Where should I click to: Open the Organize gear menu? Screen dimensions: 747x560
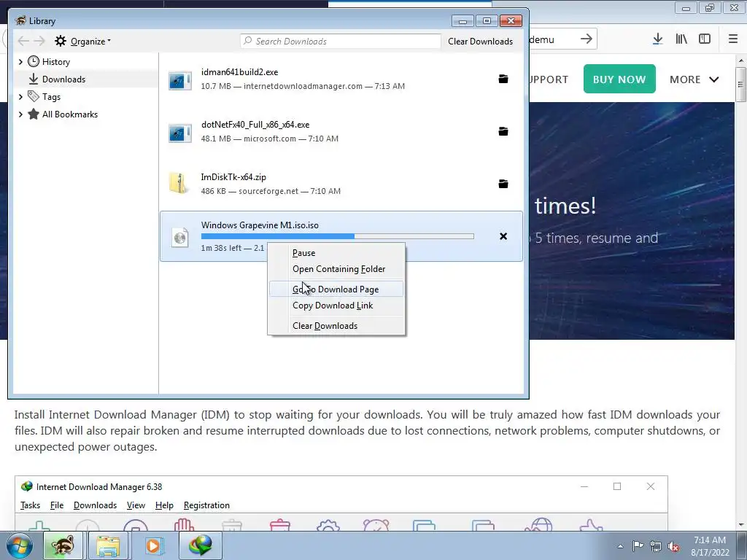coord(82,42)
